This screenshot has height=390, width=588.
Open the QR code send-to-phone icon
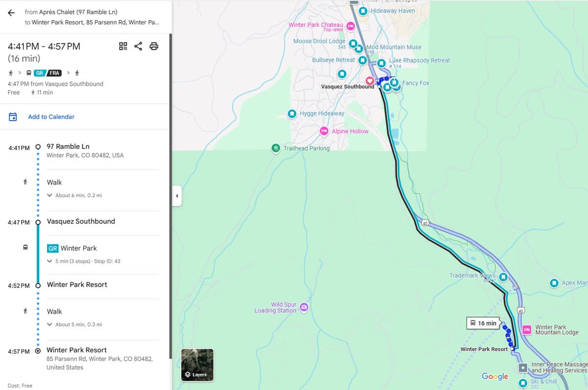click(123, 46)
